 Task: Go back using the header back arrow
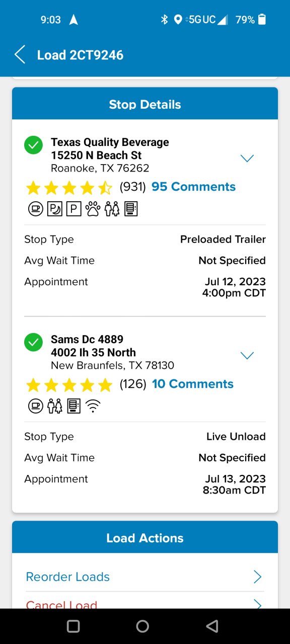pos(20,55)
